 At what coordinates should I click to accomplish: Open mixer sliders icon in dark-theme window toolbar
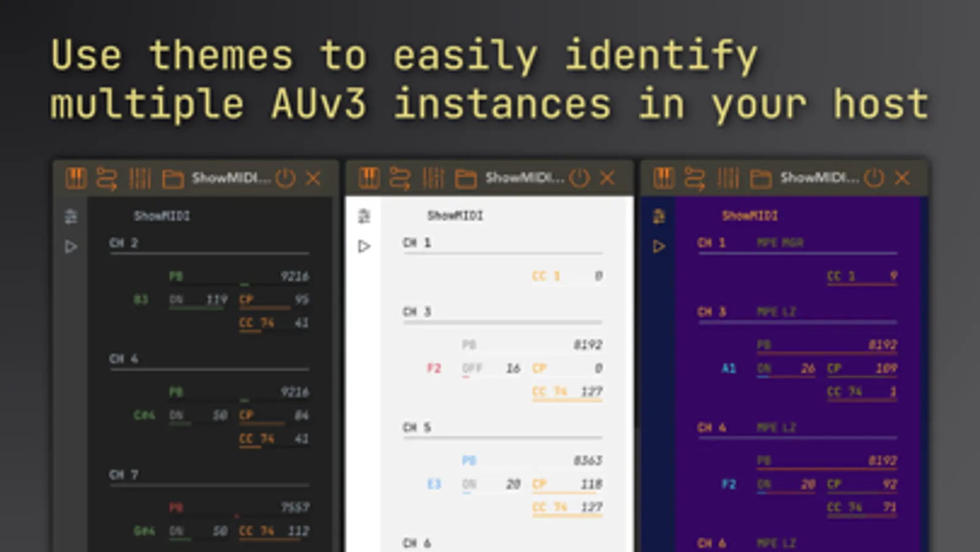point(140,178)
